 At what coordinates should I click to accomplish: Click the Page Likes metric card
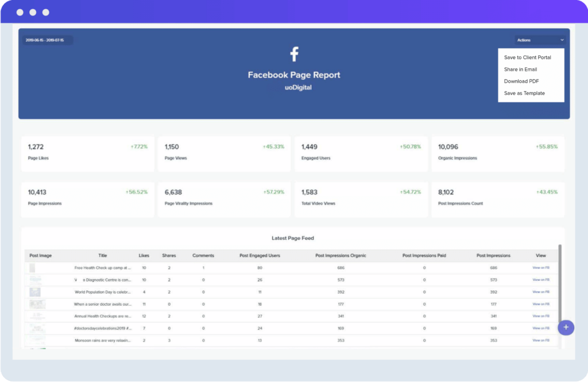(x=87, y=153)
